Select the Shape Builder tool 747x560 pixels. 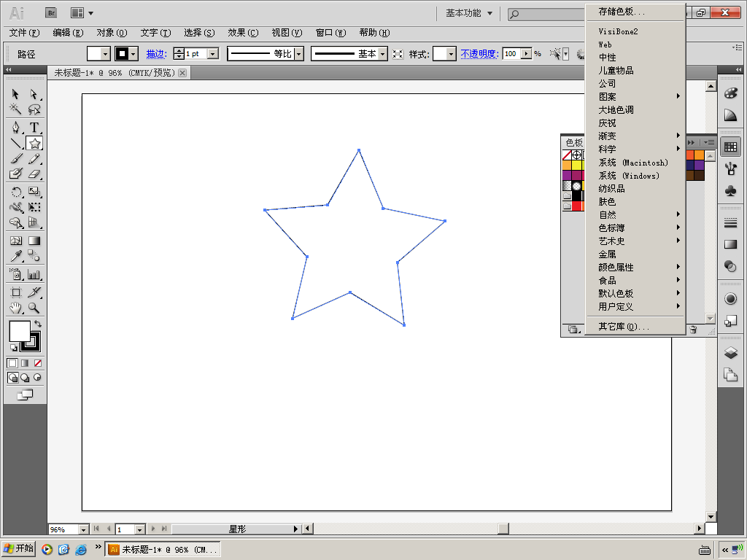click(x=16, y=222)
